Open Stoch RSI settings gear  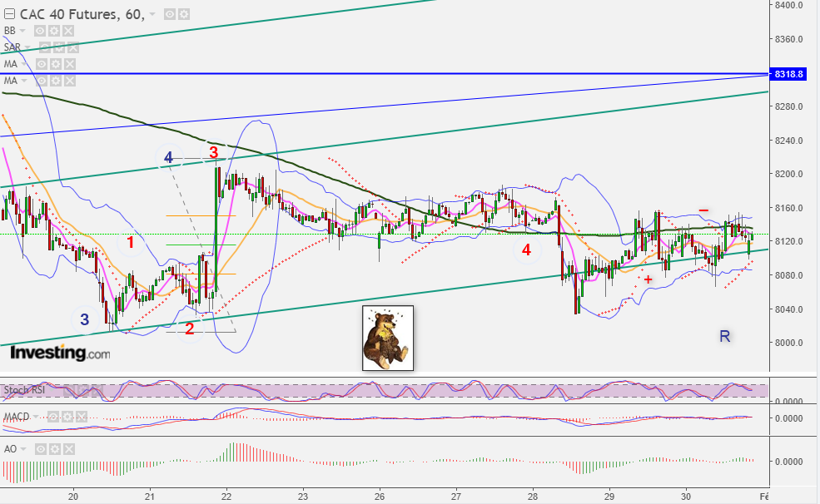83,389
